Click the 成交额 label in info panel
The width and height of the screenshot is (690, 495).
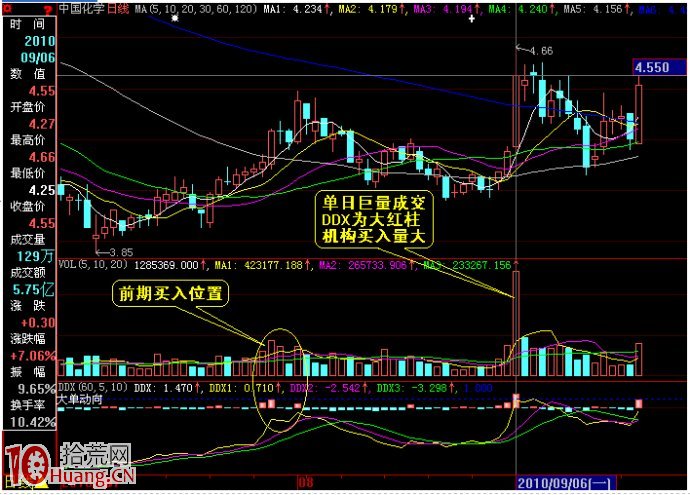coord(27,273)
